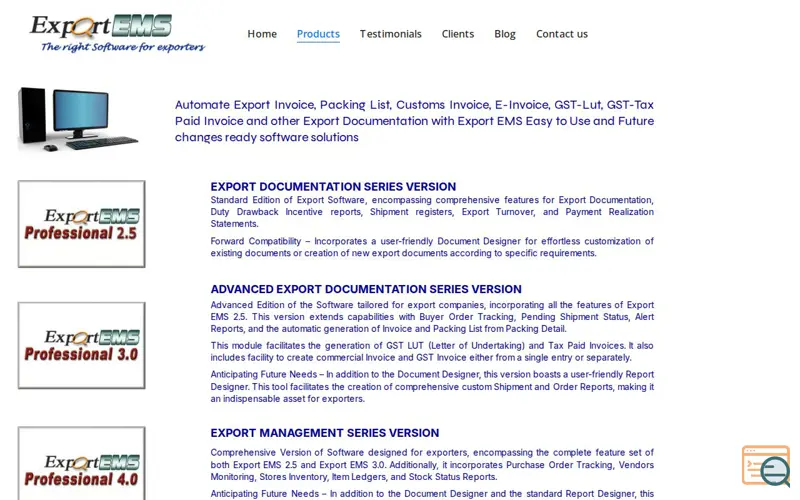This screenshot has height=500, width=800.
Task: Click the 'Anticipating Future Needs' paragraph under 3.0
Action: (432, 387)
